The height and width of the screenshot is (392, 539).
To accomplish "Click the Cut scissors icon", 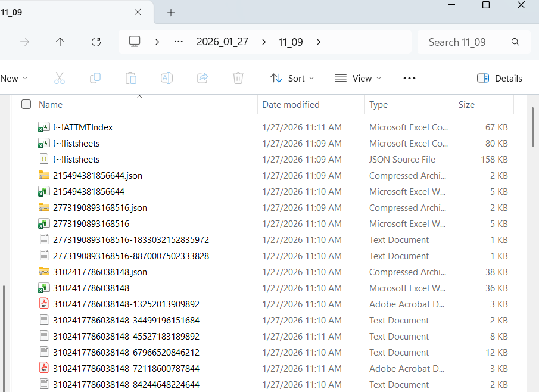I will coord(59,78).
